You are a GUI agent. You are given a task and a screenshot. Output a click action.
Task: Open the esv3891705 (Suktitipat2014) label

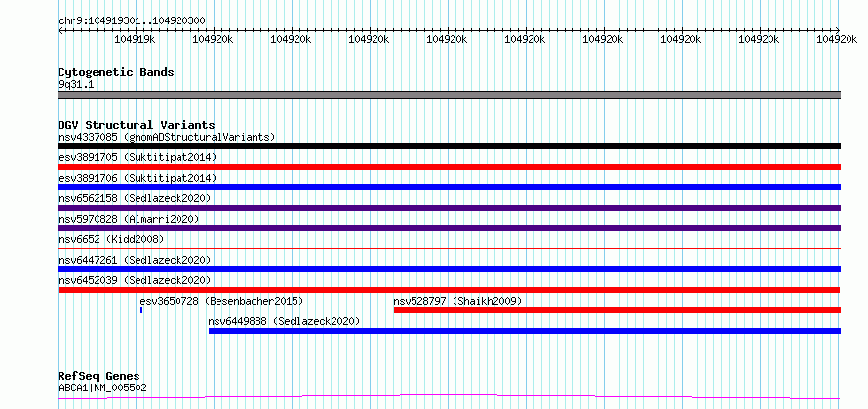coord(138,157)
